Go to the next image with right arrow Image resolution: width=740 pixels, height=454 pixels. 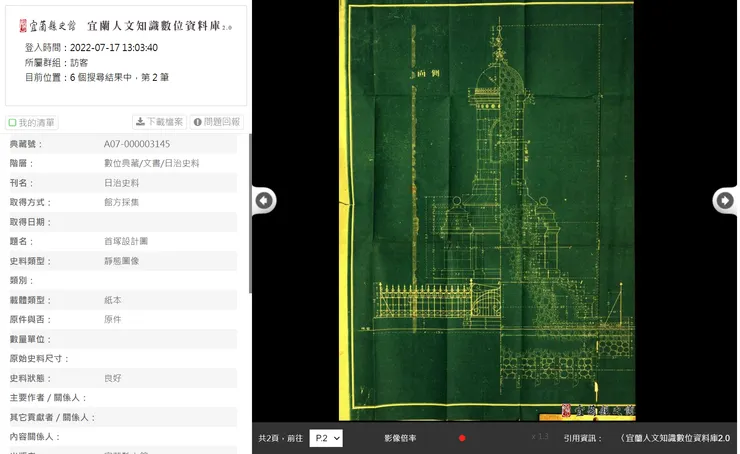coord(724,201)
